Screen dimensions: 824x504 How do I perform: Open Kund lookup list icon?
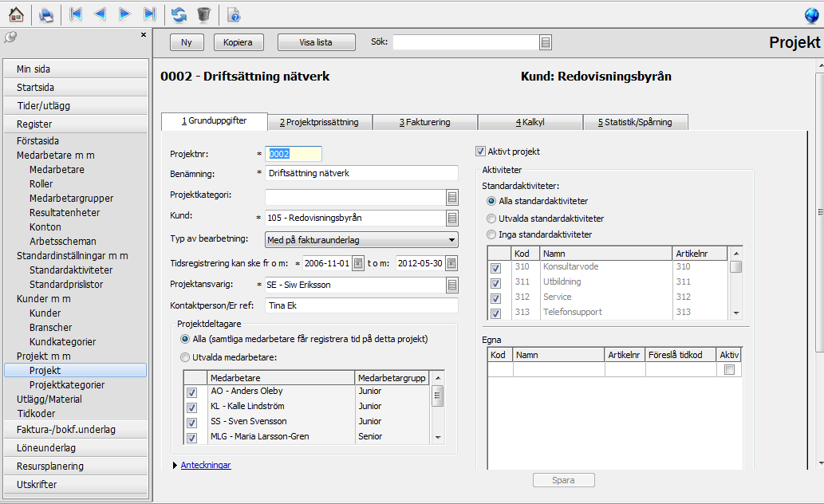click(452, 218)
